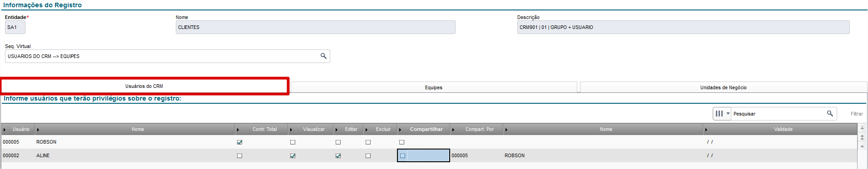Check Visualizar for ROBSON

pyautogui.click(x=293, y=142)
